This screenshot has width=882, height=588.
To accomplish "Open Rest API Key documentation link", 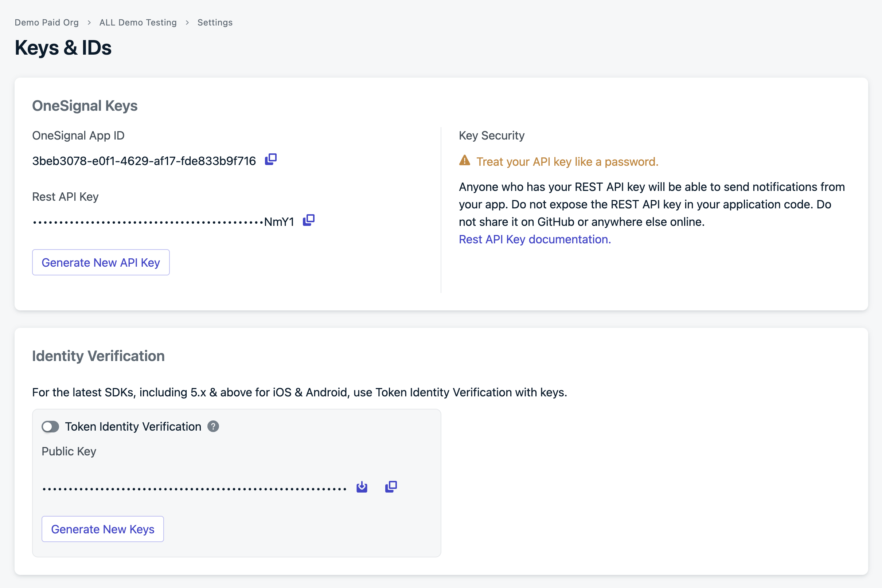I will 535,239.
